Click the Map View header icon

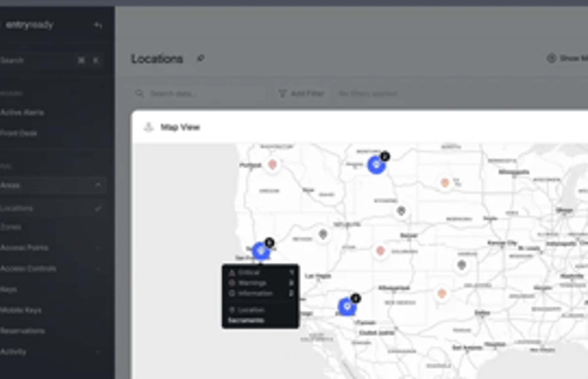coord(148,127)
